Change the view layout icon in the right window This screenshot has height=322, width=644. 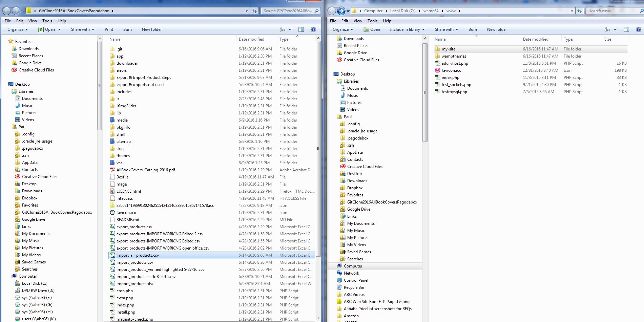pos(608,29)
